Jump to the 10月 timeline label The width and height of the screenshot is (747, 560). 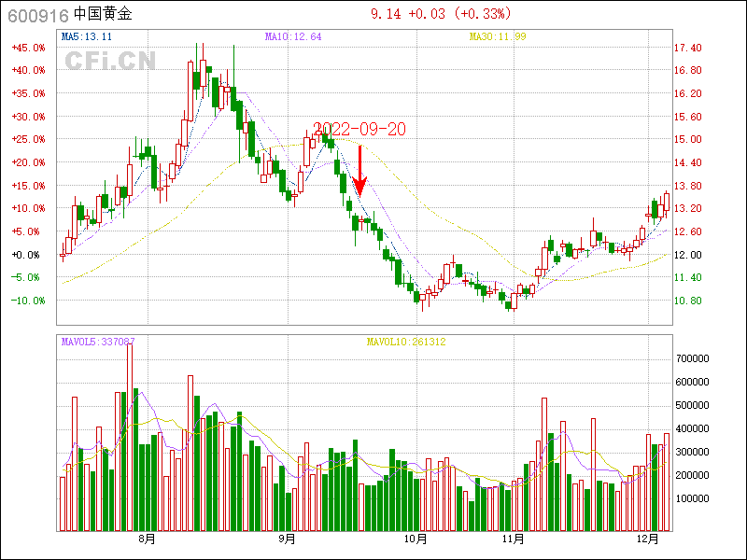pyautogui.click(x=416, y=539)
